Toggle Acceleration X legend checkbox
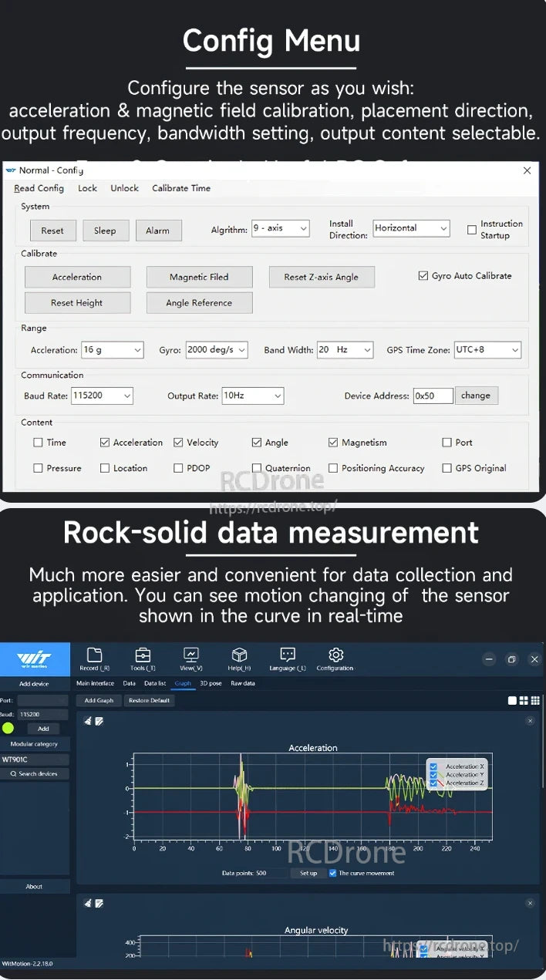 [x=433, y=766]
